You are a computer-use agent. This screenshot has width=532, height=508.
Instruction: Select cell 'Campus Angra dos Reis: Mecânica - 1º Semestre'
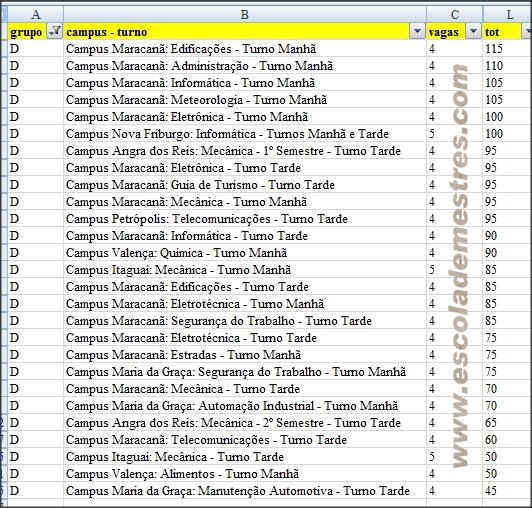(x=245, y=151)
